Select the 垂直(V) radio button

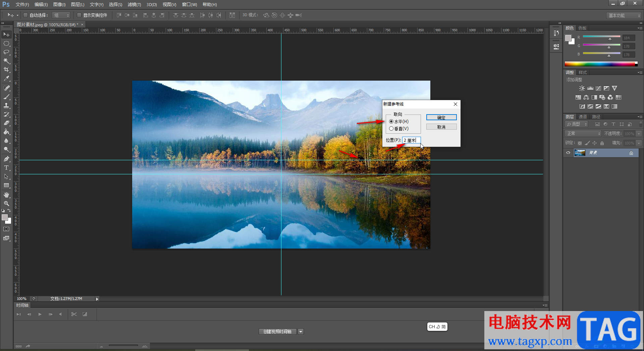391,129
